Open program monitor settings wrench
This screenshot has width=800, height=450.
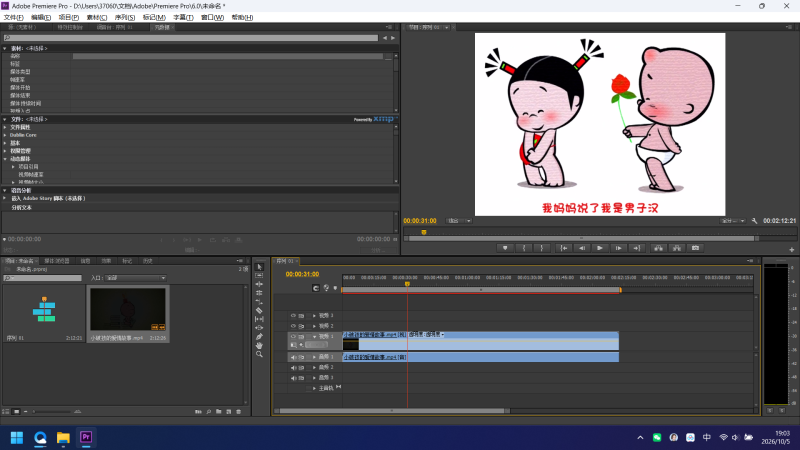(755, 221)
